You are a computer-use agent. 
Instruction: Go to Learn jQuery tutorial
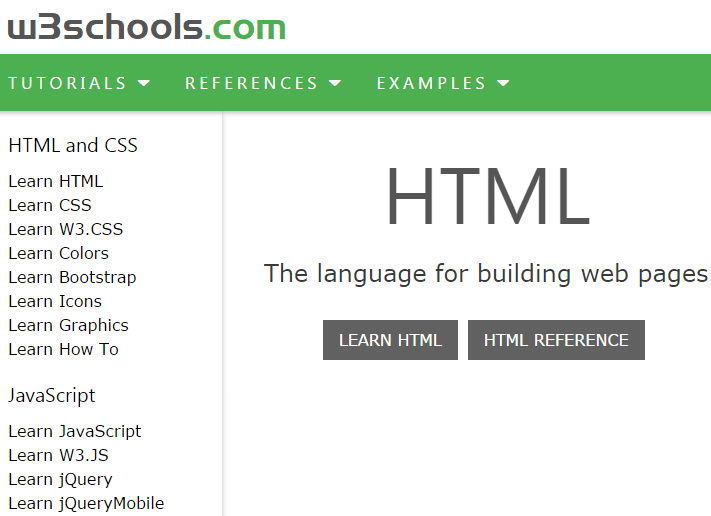(60, 479)
